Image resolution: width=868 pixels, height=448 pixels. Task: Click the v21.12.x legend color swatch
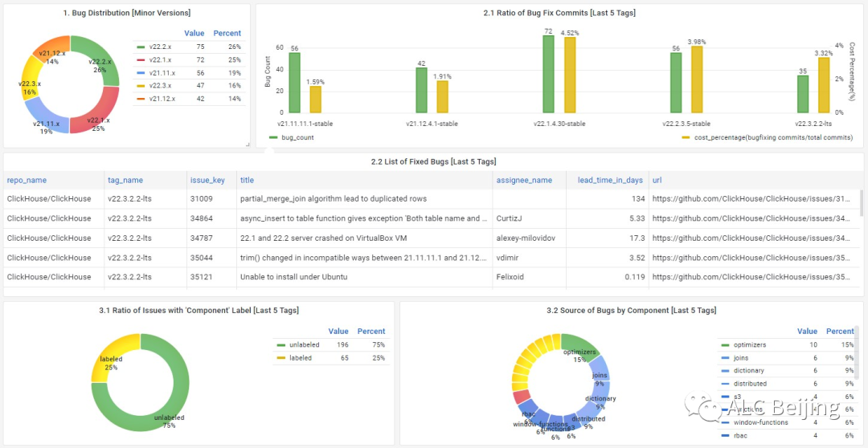(141, 99)
